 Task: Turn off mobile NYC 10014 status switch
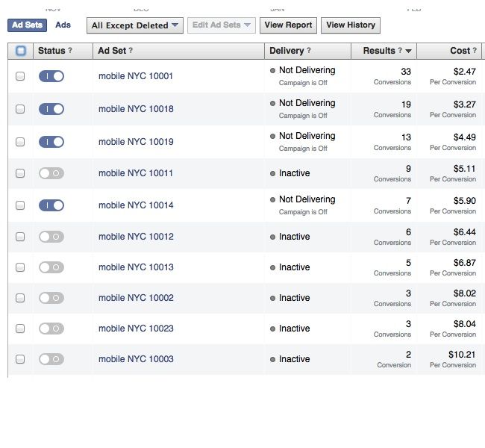pos(51,205)
